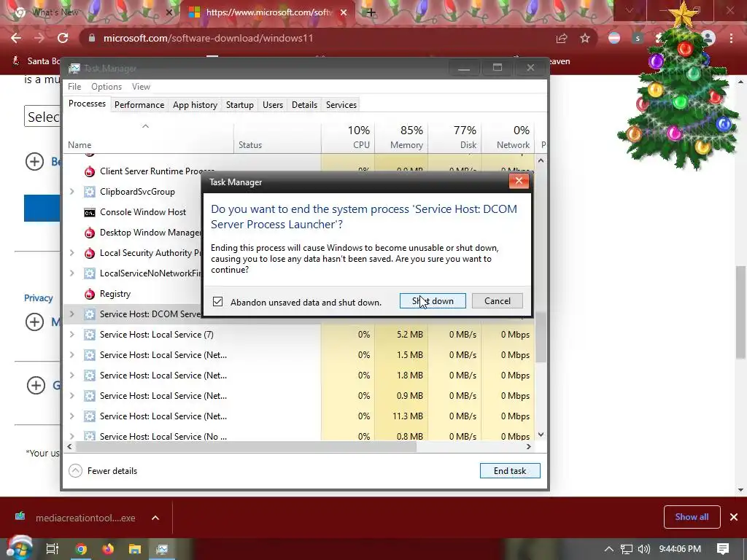Check Abandon unsaved data and shut down
This screenshot has width=747, height=560.
pyautogui.click(x=217, y=302)
